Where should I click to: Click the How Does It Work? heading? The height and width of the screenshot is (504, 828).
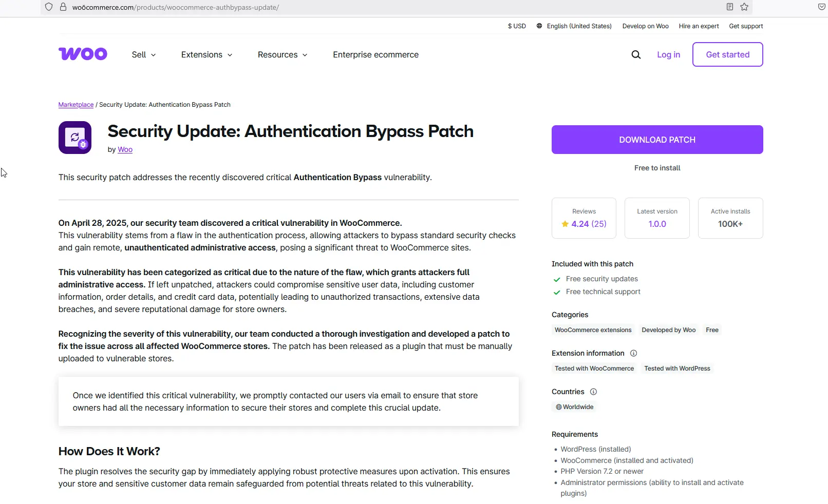click(109, 452)
